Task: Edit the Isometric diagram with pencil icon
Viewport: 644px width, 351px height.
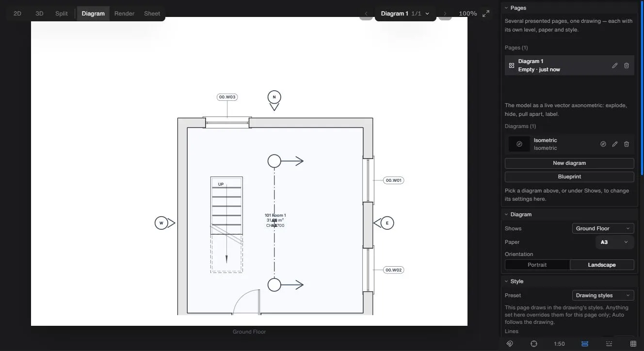Action: click(x=614, y=144)
